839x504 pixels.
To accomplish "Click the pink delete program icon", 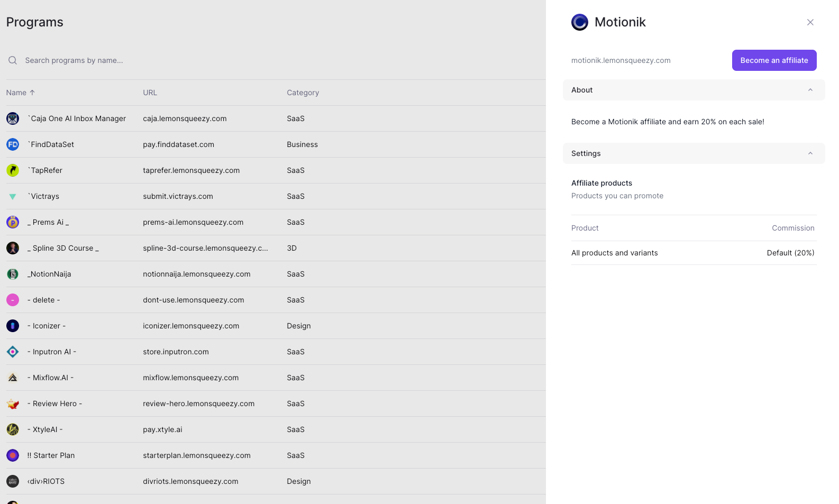I will 13,300.
